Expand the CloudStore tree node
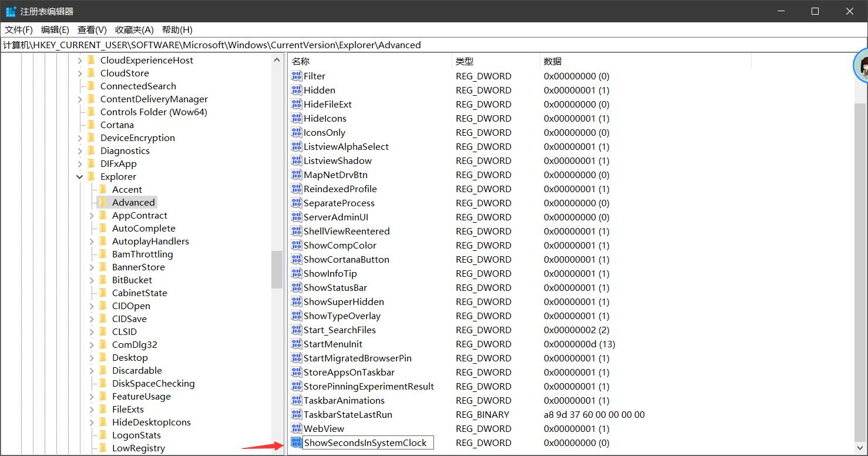The image size is (868, 456). coord(80,73)
